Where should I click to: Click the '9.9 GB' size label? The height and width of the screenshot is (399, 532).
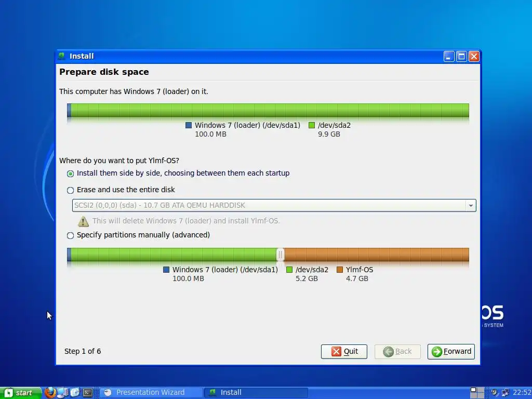329,134
